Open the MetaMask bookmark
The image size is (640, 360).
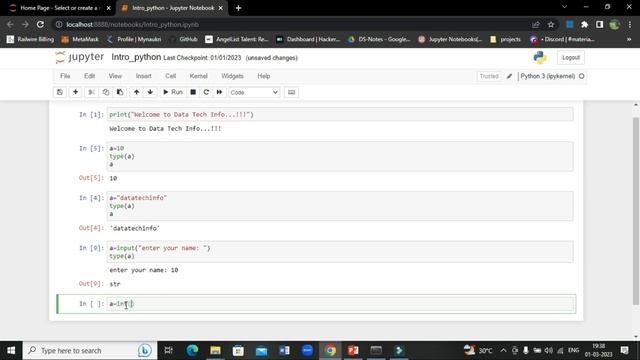[x=80, y=39]
